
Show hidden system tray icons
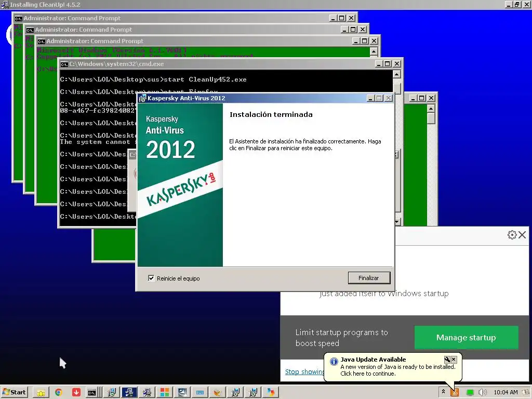[x=443, y=392]
